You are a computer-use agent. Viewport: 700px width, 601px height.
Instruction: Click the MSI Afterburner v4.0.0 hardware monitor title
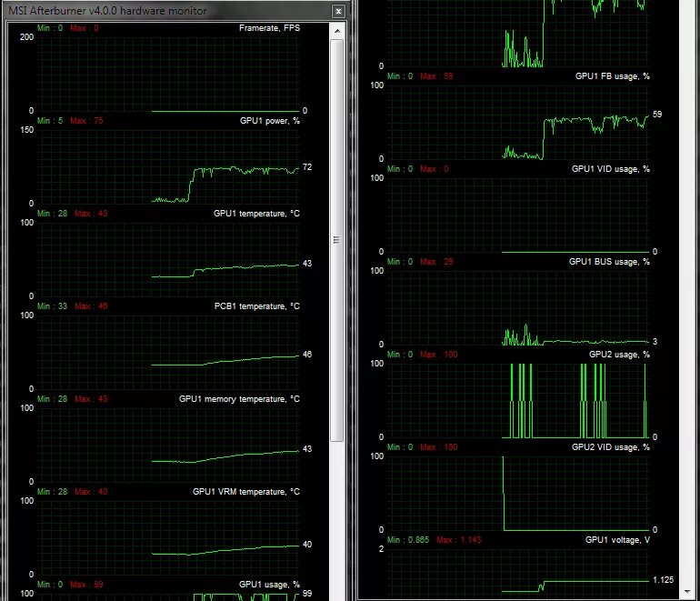coord(107,11)
